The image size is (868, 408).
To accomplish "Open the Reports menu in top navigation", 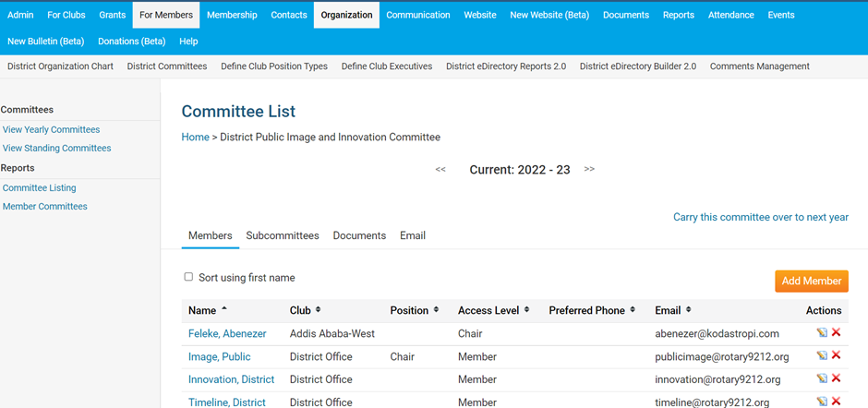I will click(x=678, y=15).
